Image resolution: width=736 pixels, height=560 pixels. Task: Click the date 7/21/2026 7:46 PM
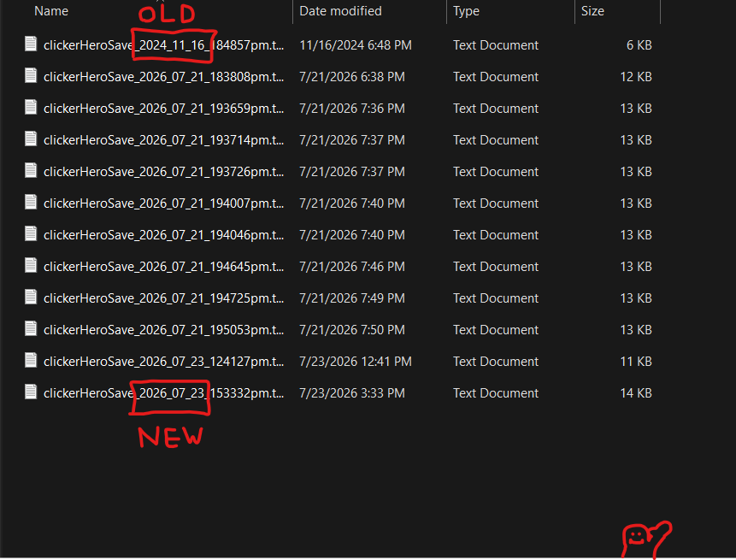coord(352,267)
